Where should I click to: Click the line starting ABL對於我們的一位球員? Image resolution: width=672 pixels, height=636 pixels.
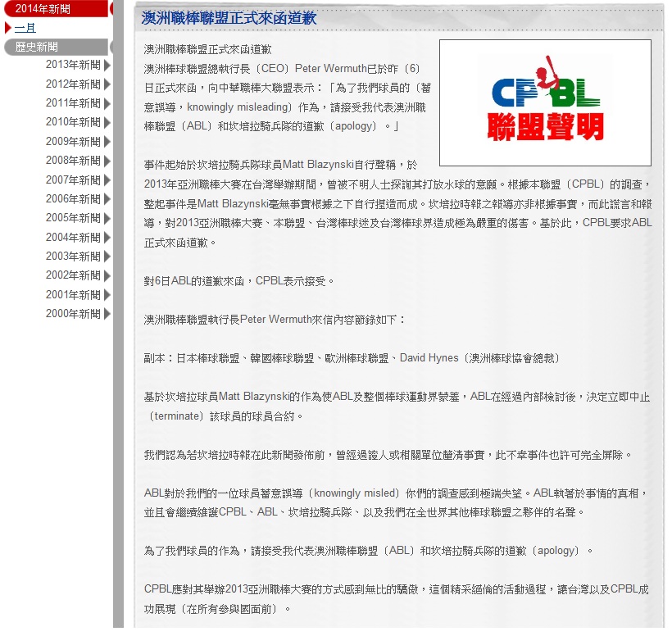pos(395,493)
